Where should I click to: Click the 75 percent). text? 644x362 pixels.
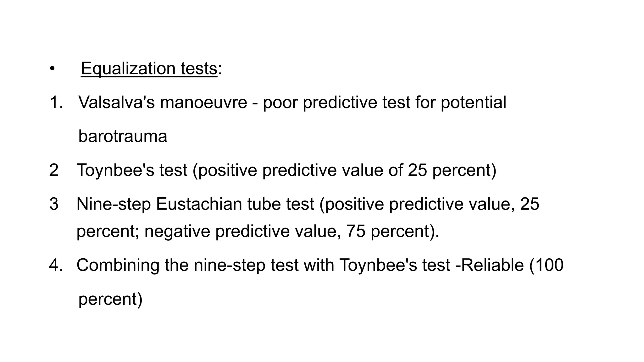click(393, 231)
